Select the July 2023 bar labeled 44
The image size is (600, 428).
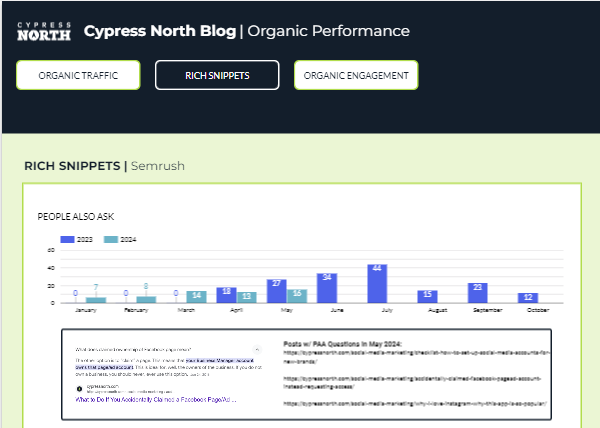(x=377, y=283)
